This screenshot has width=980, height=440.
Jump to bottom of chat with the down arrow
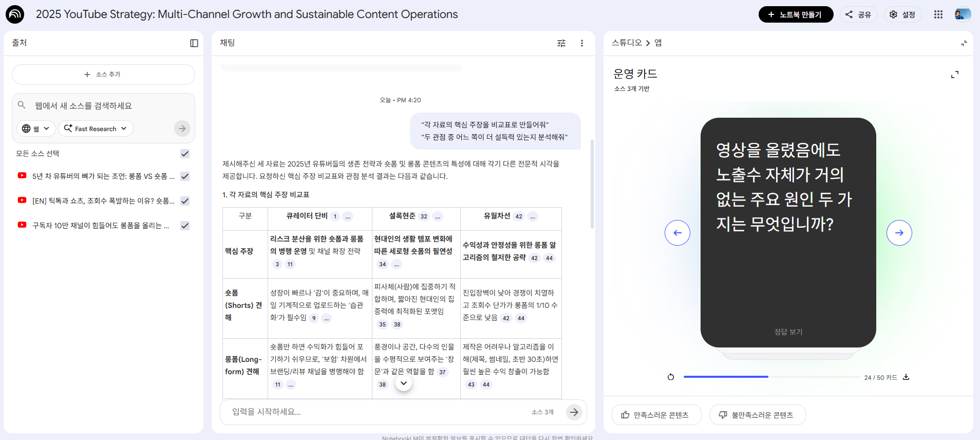tap(404, 383)
